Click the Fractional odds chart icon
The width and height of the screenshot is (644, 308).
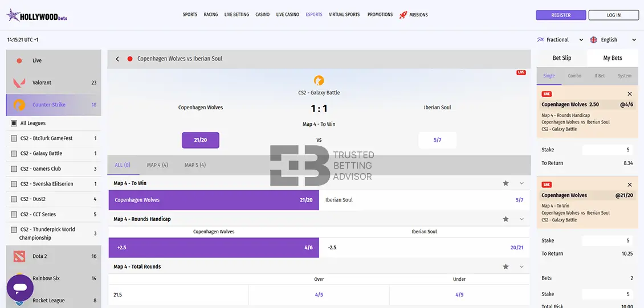coord(540,40)
